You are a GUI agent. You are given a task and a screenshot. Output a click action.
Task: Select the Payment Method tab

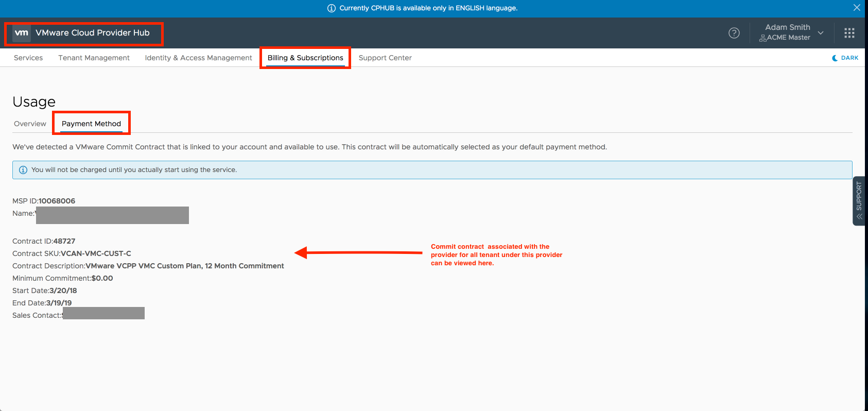(91, 124)
